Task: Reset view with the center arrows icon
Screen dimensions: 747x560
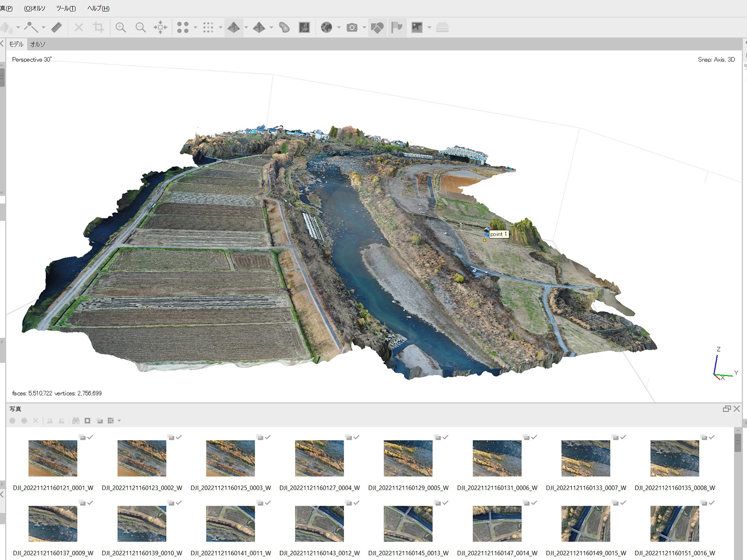Action: click(160, 27)
